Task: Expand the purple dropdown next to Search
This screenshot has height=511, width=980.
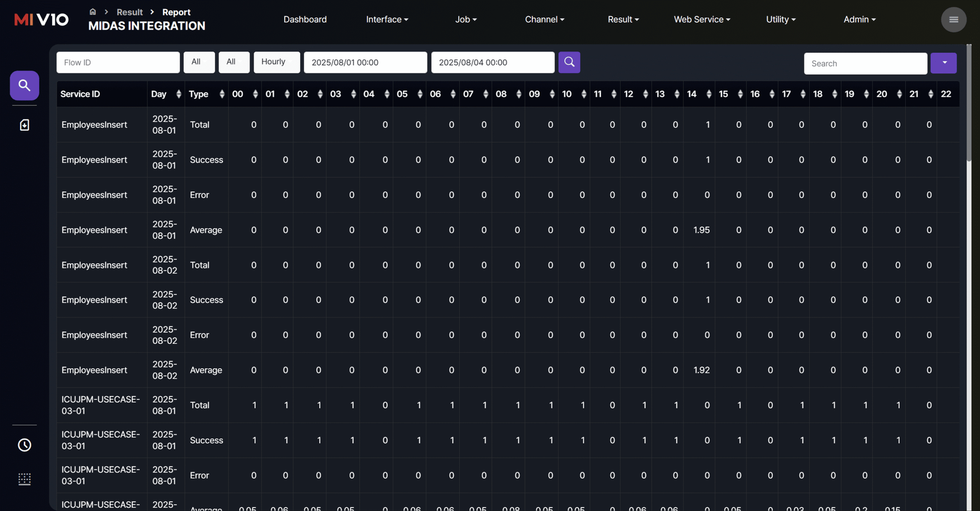Action: point(944,62)
